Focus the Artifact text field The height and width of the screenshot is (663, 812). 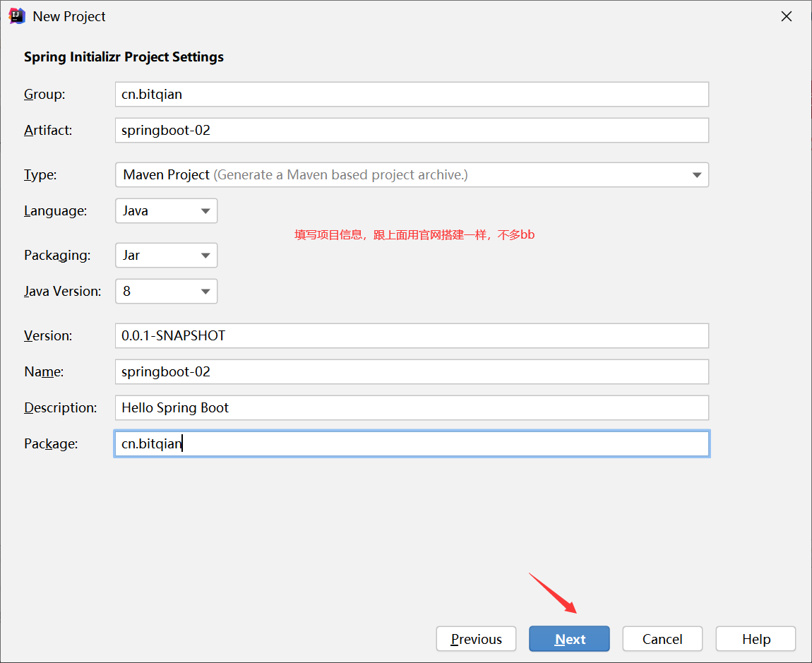pyautogui.click(x=412, y=130)
